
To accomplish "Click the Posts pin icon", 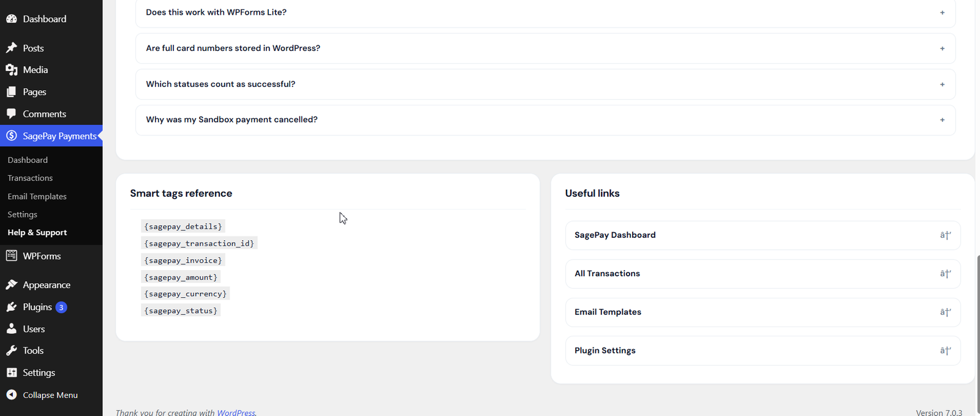I will (x=12, y=48).
